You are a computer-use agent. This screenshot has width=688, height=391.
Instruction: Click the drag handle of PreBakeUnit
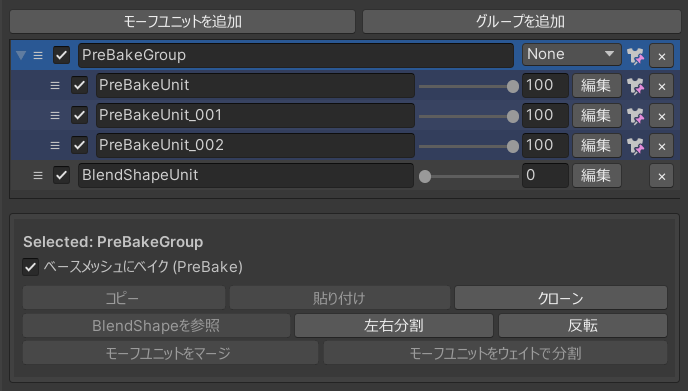click(x=55, y=86)
